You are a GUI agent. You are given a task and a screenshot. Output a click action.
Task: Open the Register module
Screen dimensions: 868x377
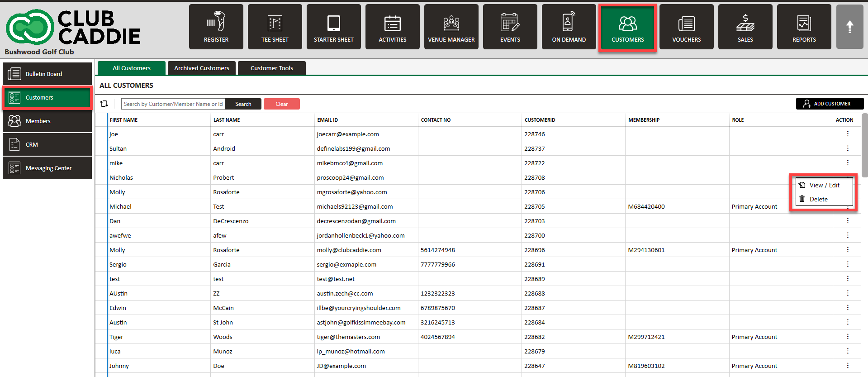[x=216, y=27]
